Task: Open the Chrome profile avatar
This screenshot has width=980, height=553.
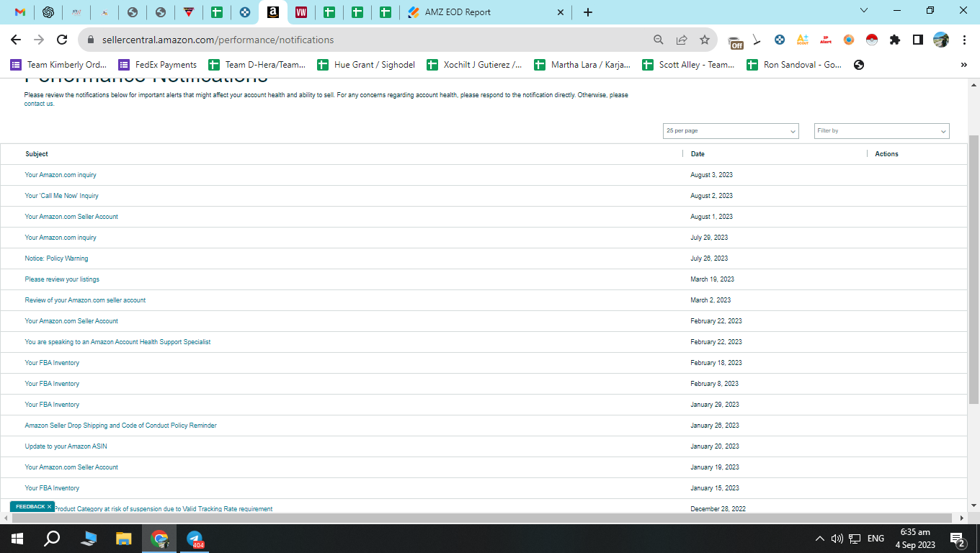Action: pyautogui.click(x=941, y=40)
